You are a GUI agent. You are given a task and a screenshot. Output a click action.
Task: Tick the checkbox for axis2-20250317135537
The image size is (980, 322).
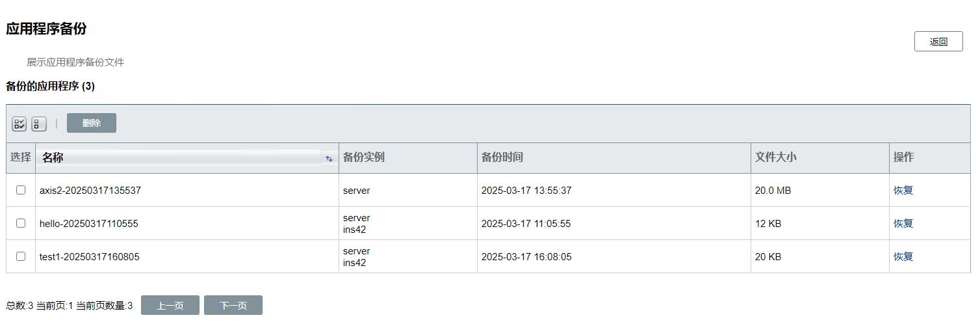pos(21,190)
